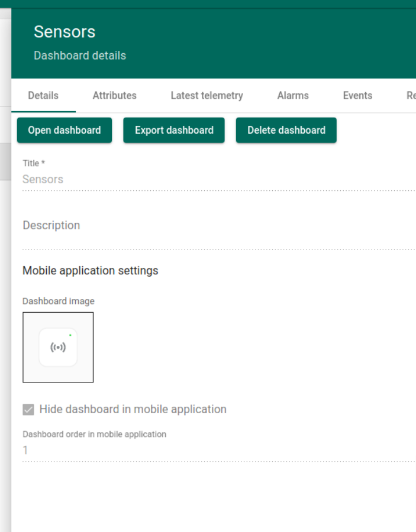Click the sensor icon in the dashboard image

click(x=58, y=348)
